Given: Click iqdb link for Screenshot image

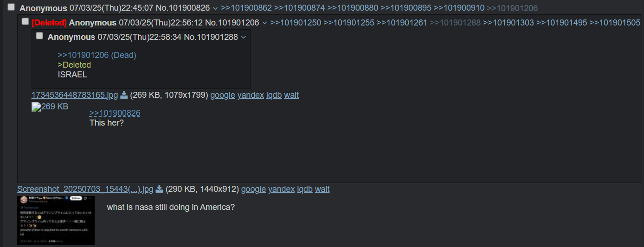Looking at the screenshot, I should coord(305,189).
